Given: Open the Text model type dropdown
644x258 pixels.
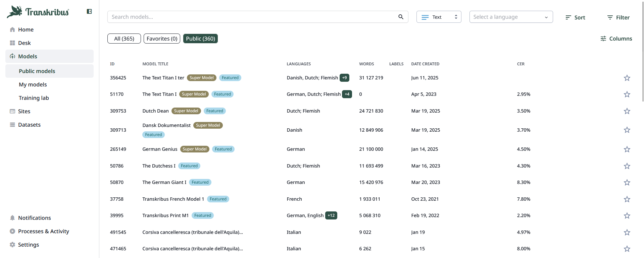Looking at the screenshot, I should click(x=439, y=17).
